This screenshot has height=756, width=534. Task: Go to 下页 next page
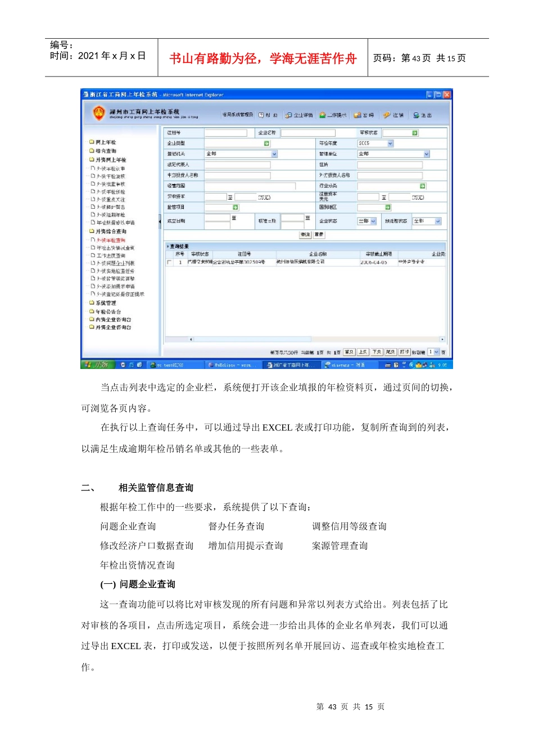coord(377,352)
